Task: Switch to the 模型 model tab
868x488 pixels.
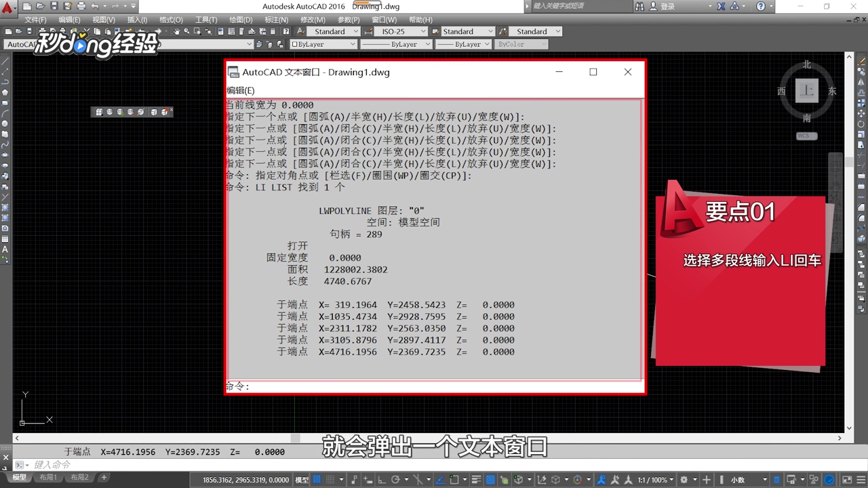Action: click(19, 477)
